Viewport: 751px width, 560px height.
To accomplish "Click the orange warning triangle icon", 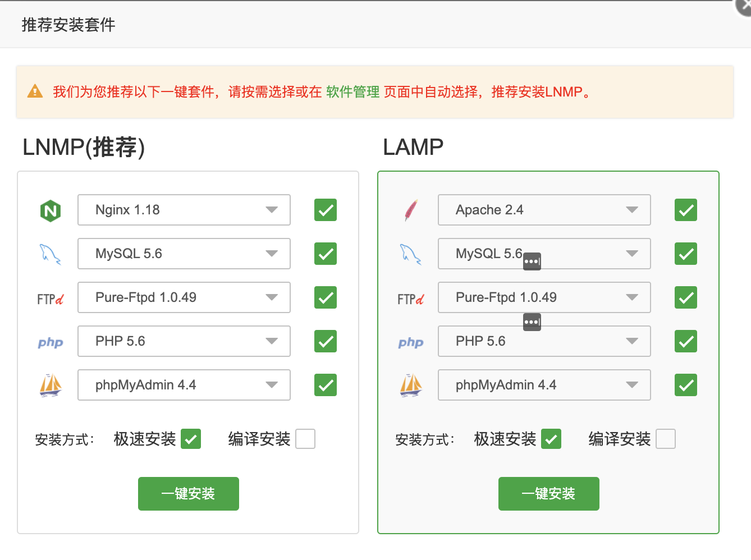I will coord(35,91).
